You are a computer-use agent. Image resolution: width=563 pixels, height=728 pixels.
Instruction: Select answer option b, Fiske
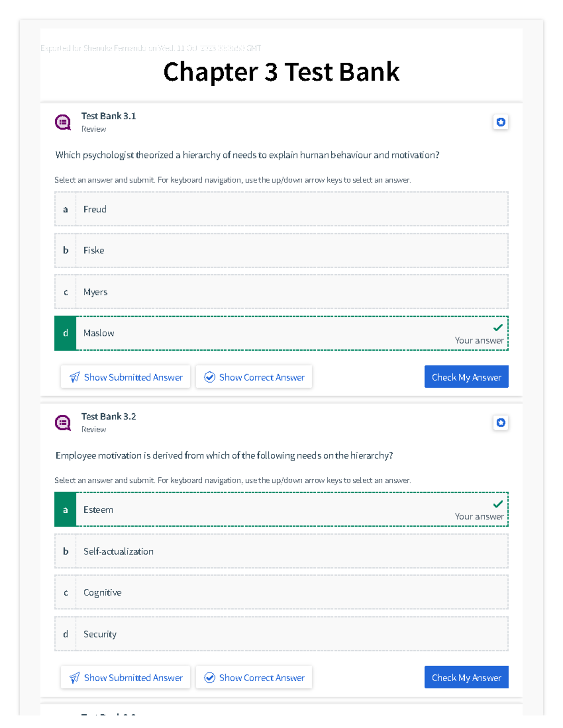281,250
